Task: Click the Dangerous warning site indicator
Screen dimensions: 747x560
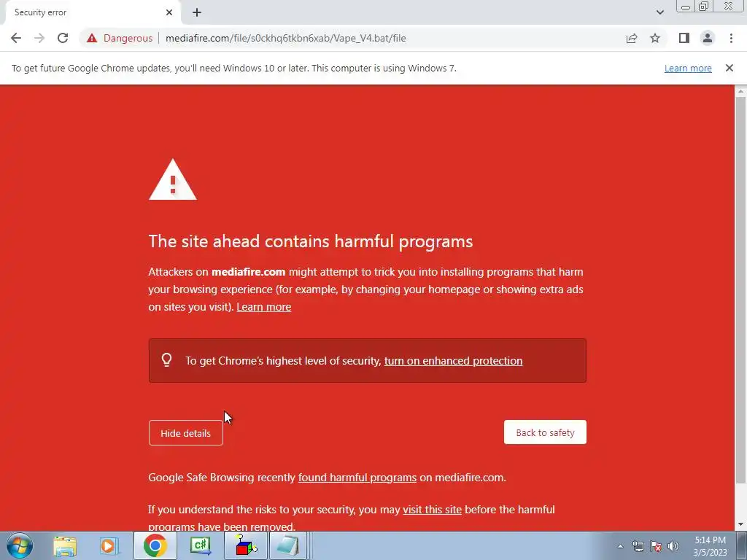Action: coord(120,38)
